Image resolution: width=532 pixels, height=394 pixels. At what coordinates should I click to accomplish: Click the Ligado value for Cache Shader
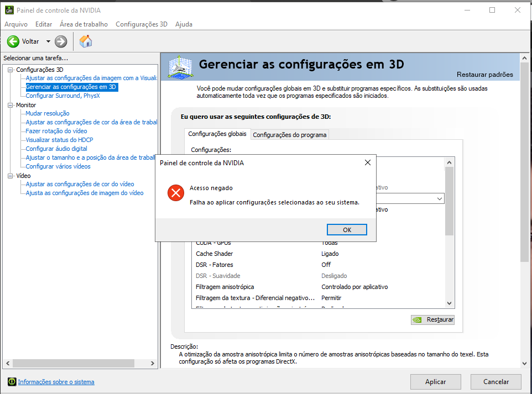coord(330,254)
